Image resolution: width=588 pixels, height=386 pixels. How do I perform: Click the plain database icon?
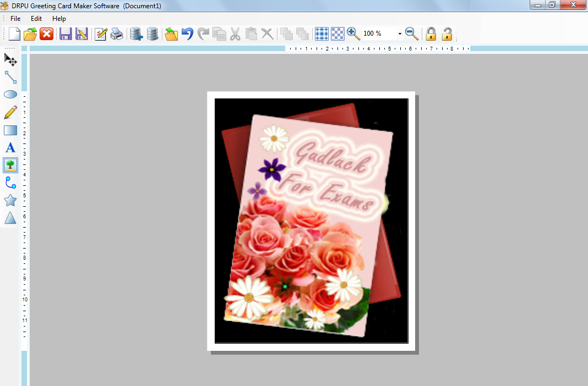[153, 34]
